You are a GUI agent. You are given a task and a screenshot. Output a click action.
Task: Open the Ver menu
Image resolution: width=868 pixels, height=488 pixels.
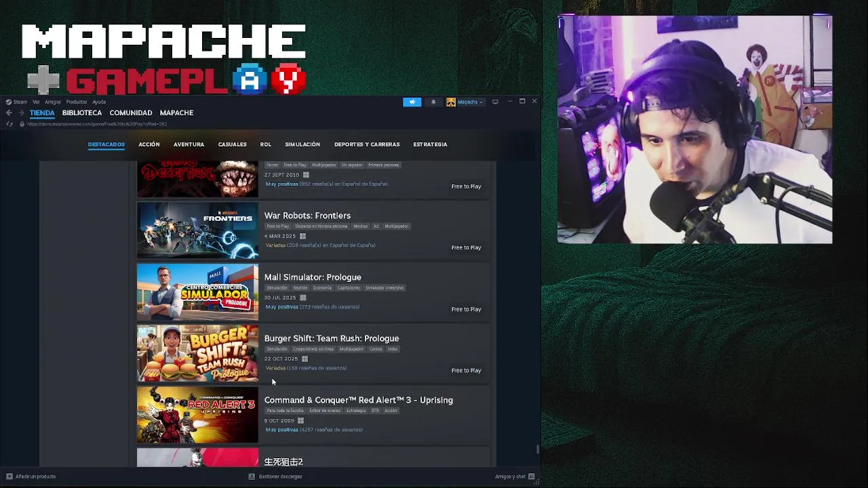(x=36, y=102)
